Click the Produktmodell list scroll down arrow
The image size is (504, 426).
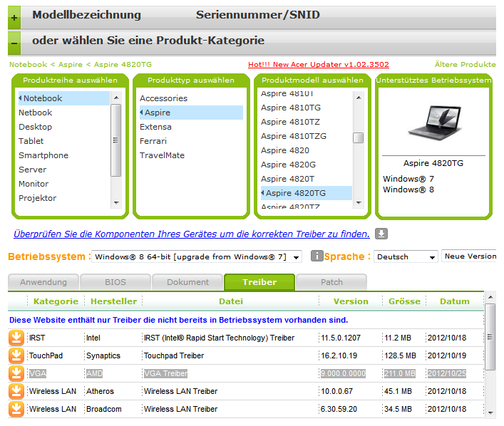pyautogui.click(x=359, y=203)
